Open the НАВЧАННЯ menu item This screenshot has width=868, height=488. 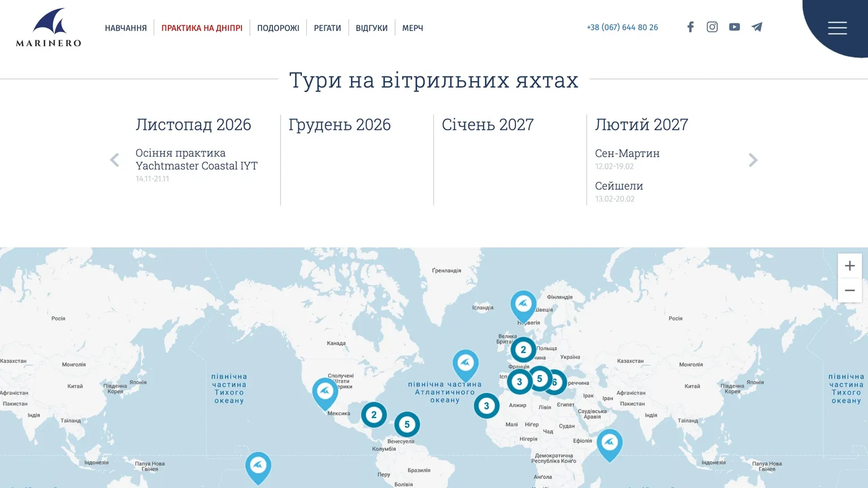point(125,28)
